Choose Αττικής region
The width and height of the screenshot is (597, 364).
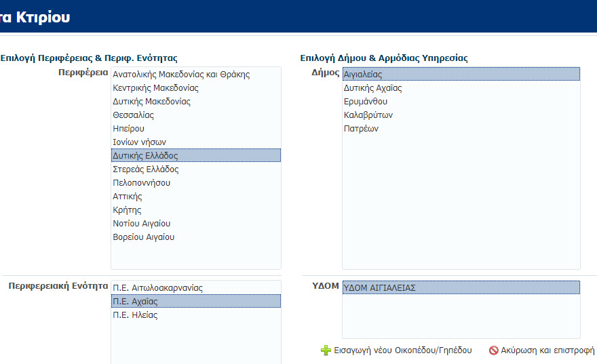(x=196, y=197)
